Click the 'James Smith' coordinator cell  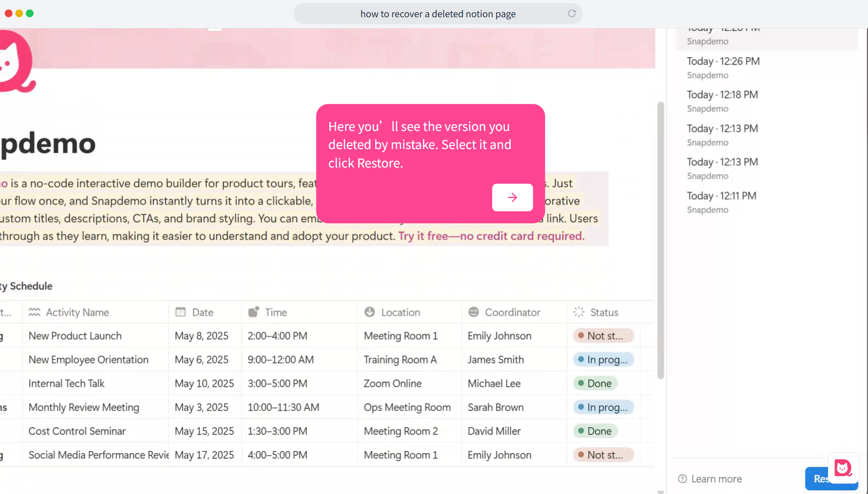pos(515,360)
